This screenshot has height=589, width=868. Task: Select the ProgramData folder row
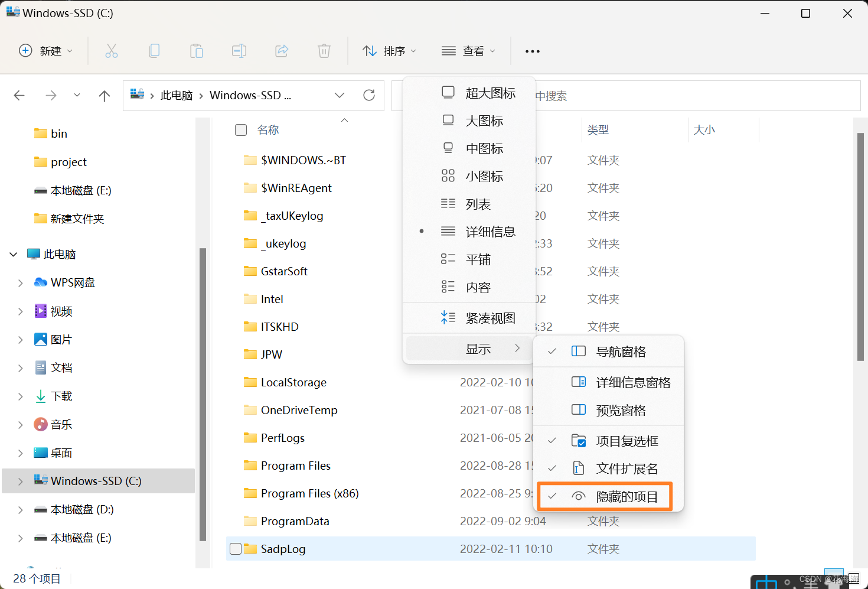pyautogui.click(x=491, y=521)
